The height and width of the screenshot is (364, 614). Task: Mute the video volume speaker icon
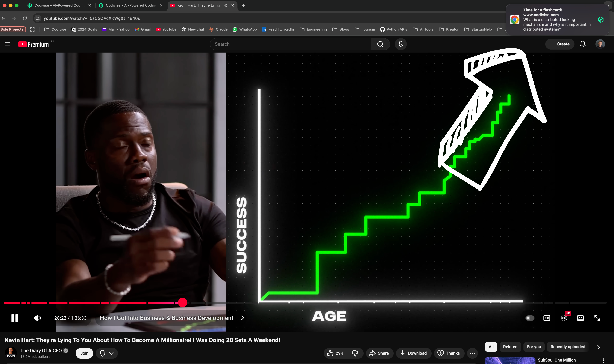tap(37, 318)
